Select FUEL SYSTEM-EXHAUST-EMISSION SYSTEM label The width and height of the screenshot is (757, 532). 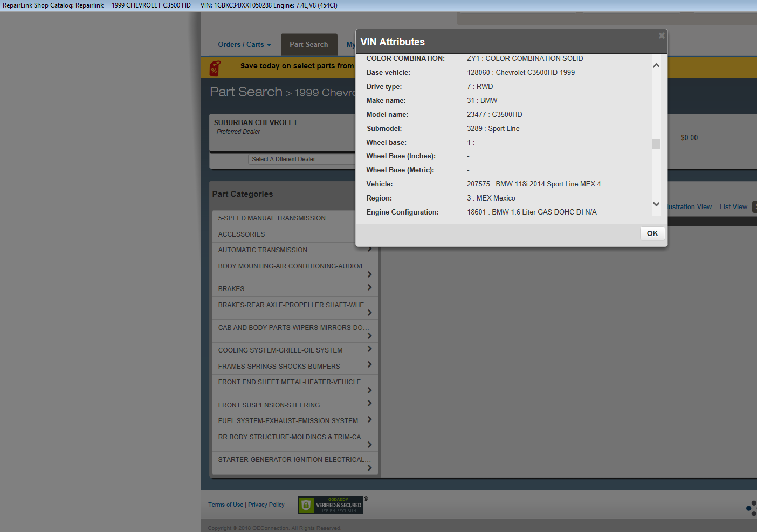point(288,421)
